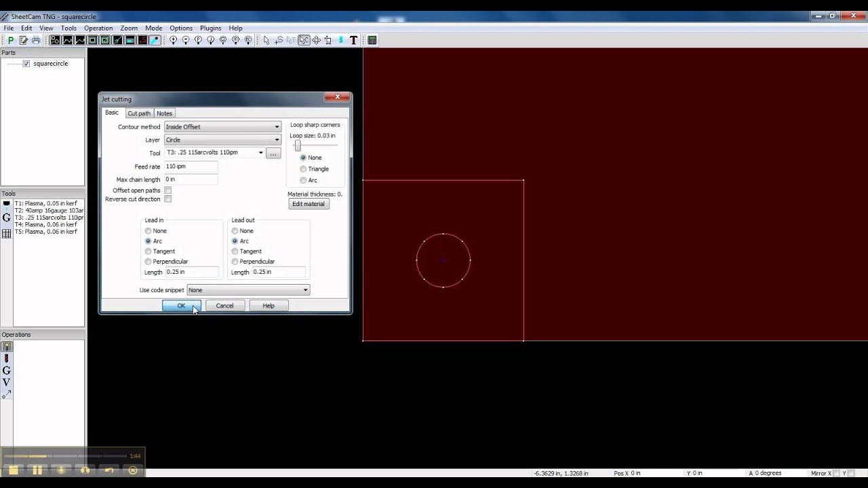Click the plasma torch icon in Operations panel
The height and width of the screenshot is (488, 868).
pos(7,346)
